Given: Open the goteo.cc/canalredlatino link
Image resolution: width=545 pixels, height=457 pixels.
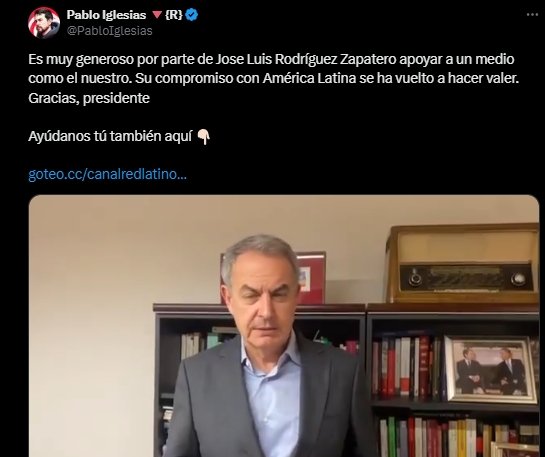Looking at the screenshot, I should 107,174.
